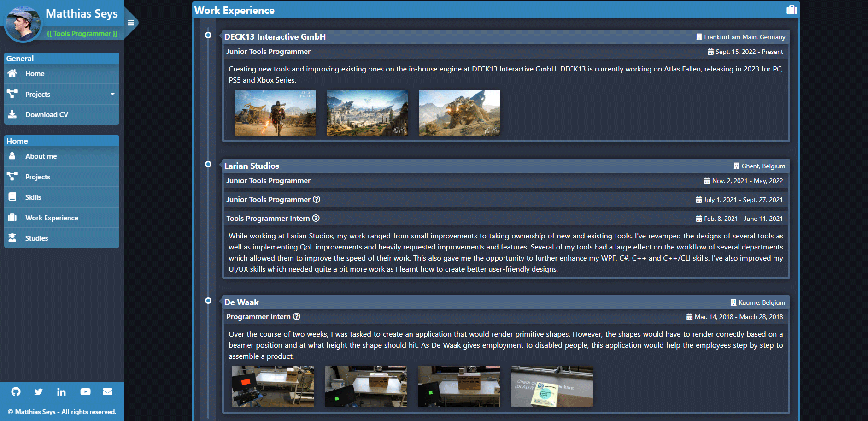Click the help icon next to Tools Programmer Intern
868x421 pixels.
(316, 218)
